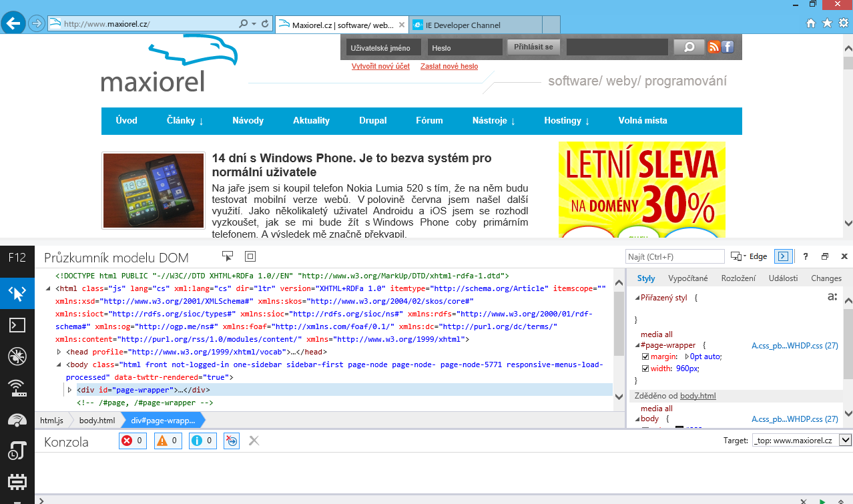The image size is (853, 504).
Task: Click the clear-on-navigate console icon
Action: (232, 441)
